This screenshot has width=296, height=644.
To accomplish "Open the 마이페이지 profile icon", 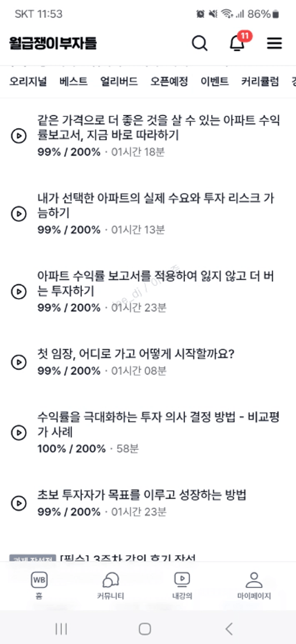I will point(253,585).
